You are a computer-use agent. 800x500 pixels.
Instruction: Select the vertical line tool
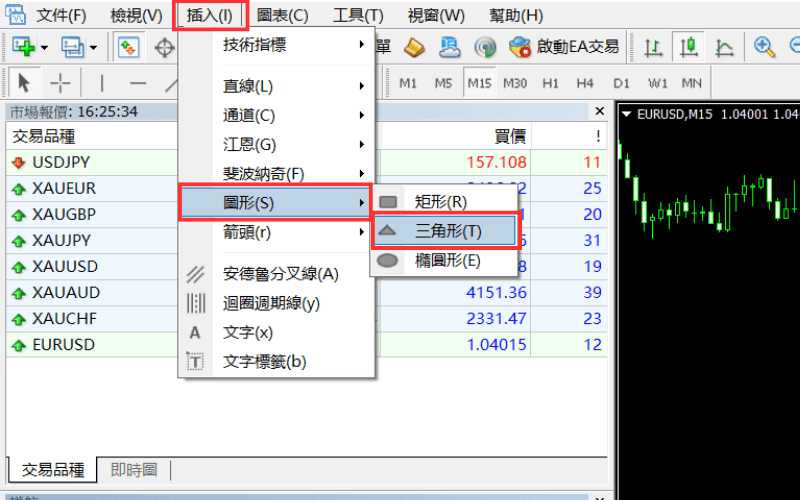tap(102, 82)
